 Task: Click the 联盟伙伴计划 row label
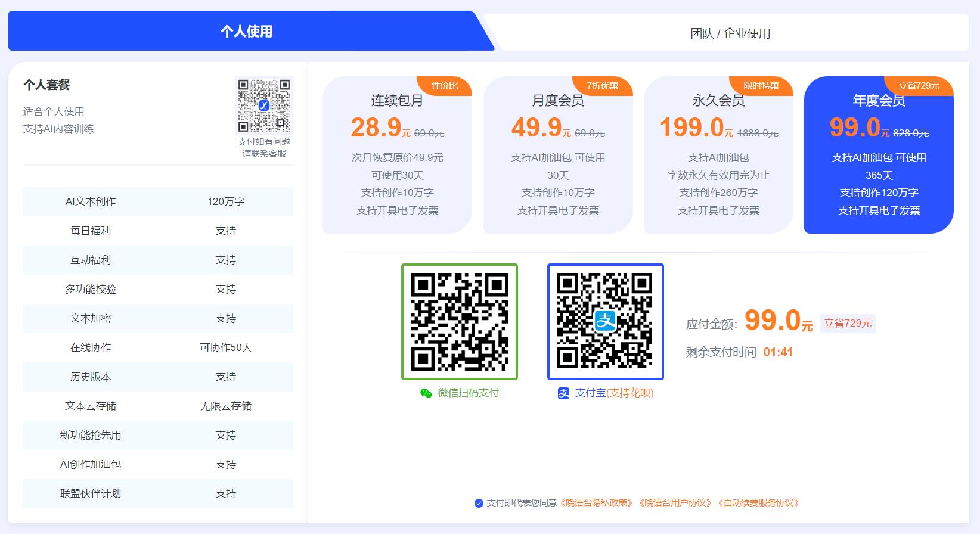(x=91, y=493)
